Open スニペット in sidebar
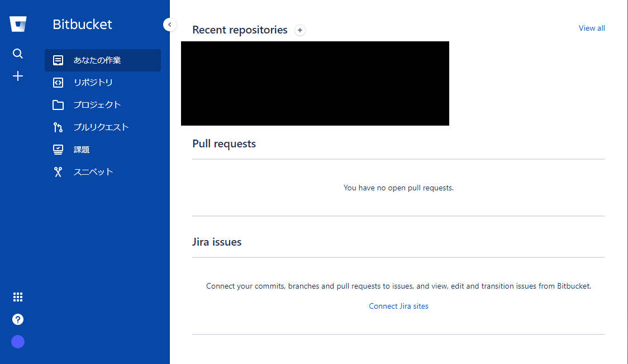This screenshot has height=364, width=628. [x=103, y=172]
